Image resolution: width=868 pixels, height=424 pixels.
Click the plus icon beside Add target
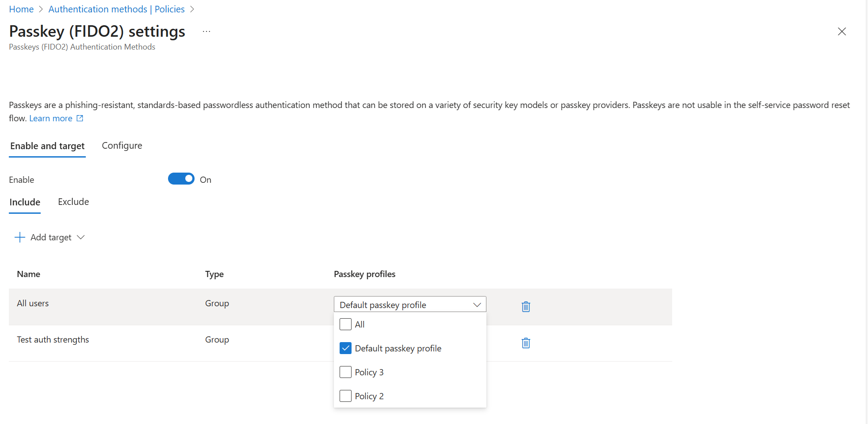pos(20,237)
